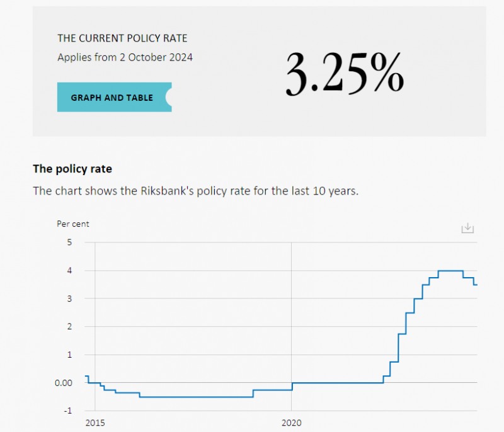The image size is (504, 432).
Task: Click the y-axis label 1
Action: click(69, 355)
